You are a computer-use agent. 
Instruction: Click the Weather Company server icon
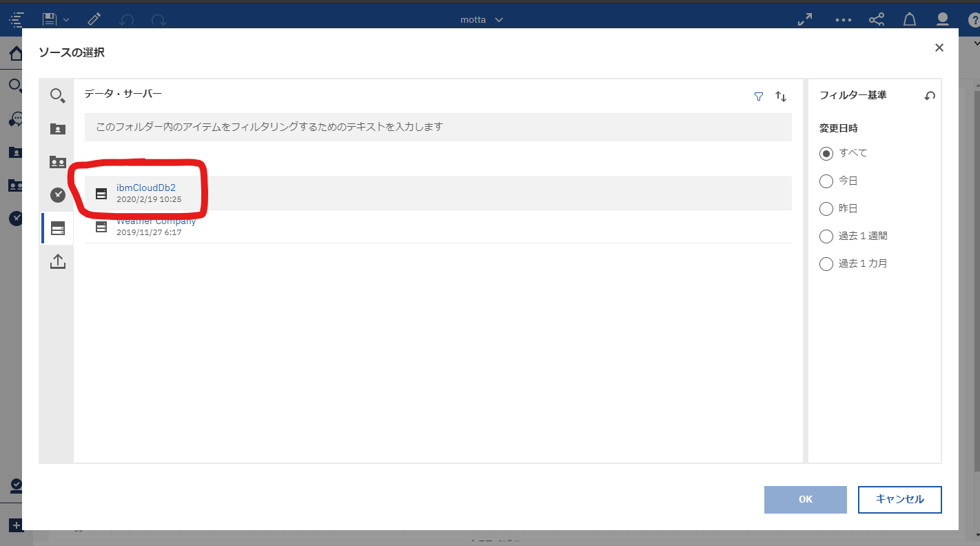(x=101, y=227)
